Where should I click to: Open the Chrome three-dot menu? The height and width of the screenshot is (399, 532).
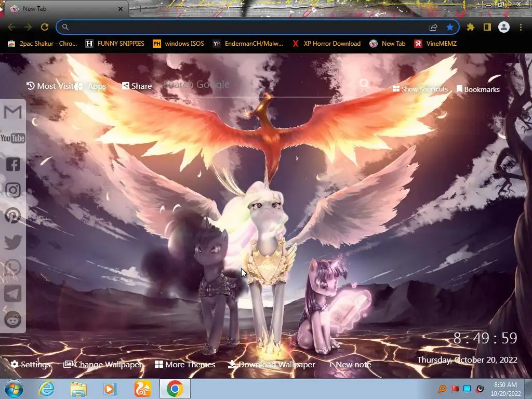[521, 27]
